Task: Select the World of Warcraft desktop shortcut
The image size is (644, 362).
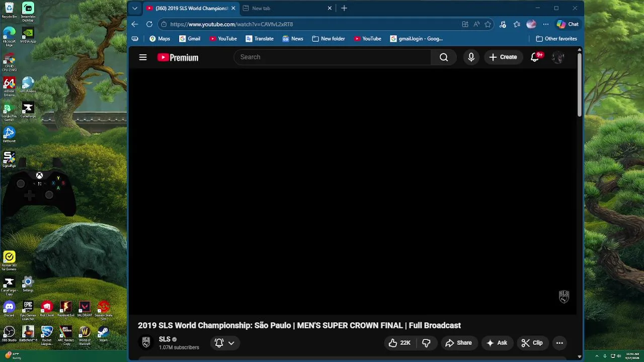Action: coord(85,336)
